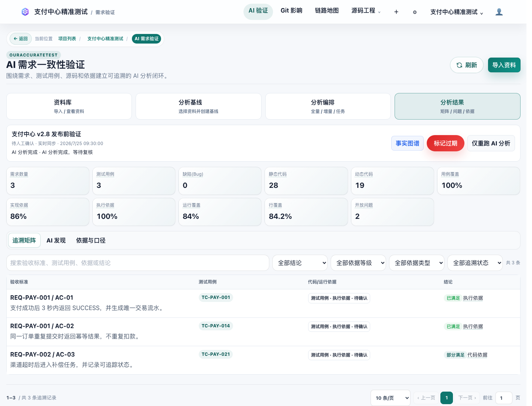Switch to the Git 影响 nav tab
The image size is (532, 406).
pyautogui.click(x=291, y=11)
